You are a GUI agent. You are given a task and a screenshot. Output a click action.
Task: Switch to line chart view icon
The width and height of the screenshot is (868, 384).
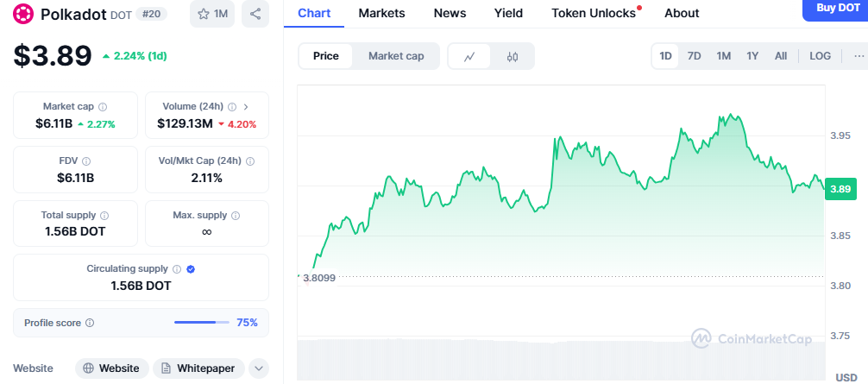point(469,56)
